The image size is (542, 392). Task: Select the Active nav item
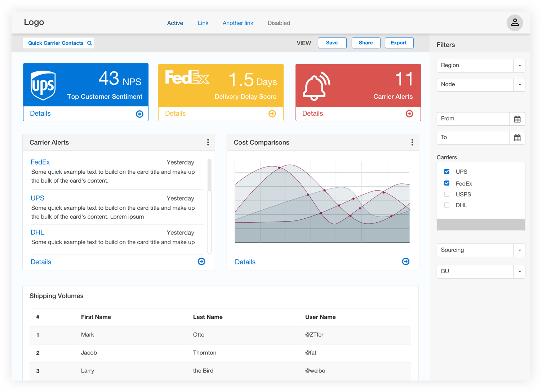point(175,23)
